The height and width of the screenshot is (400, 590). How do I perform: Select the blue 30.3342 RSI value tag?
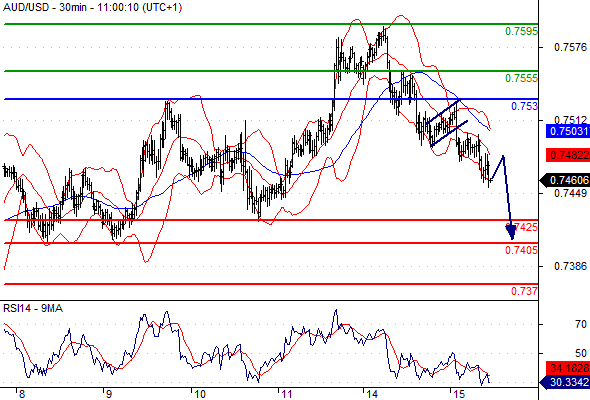point(565,382)
